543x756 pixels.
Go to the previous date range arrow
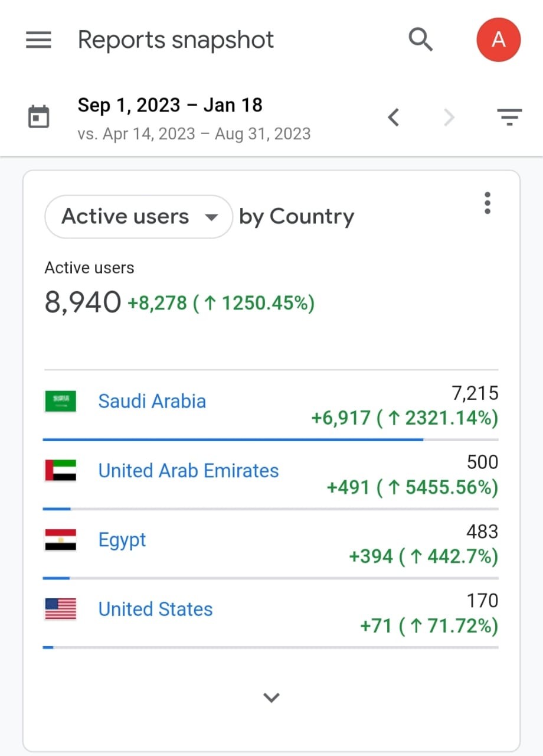pyautogui.click(x=394, y=118)
